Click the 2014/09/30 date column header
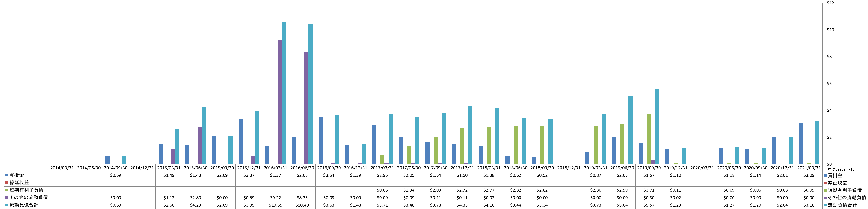This screenshot has height=209, width=868. click(x=116, y=168)
